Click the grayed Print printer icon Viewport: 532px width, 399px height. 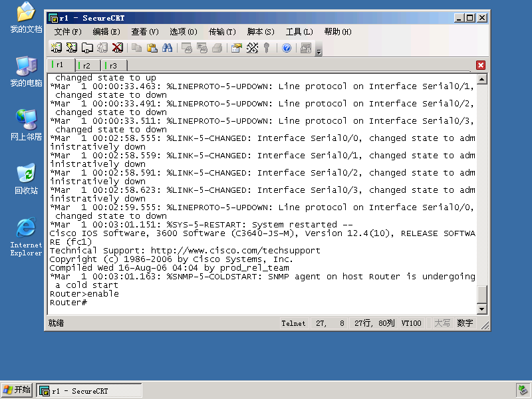pyautogui.click(x=217, y=48)
